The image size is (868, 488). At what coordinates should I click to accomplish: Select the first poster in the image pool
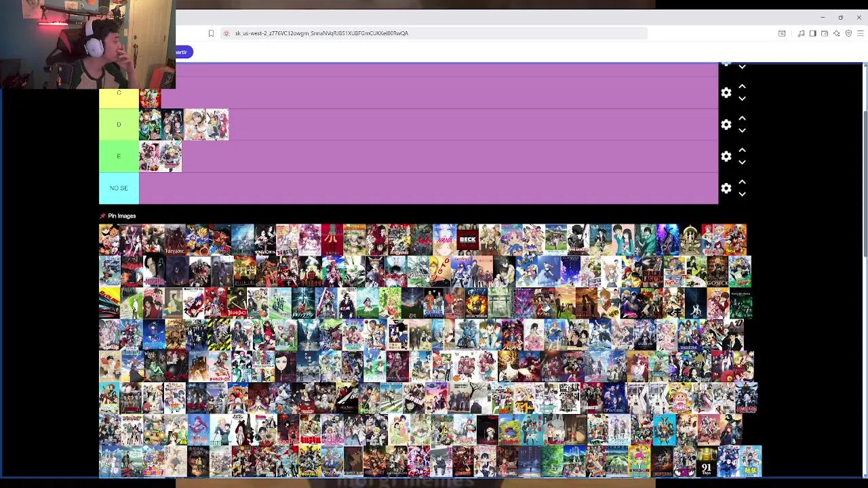[110, 239]
